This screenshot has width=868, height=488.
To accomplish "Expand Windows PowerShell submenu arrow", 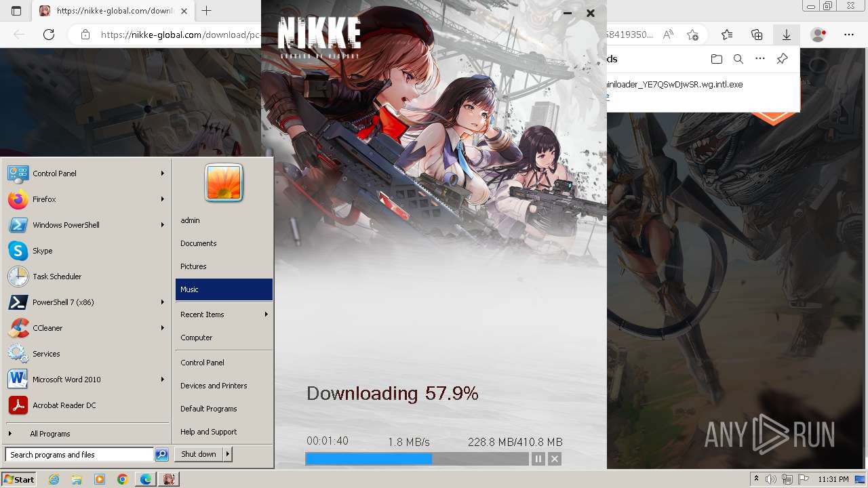I will coord(163,225).
